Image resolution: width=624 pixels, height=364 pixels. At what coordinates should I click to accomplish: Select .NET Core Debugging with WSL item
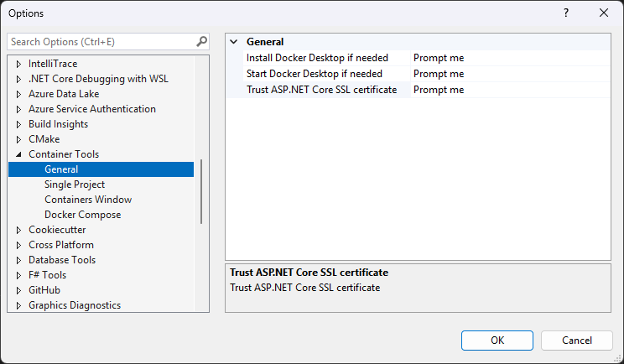coord(98,79)
